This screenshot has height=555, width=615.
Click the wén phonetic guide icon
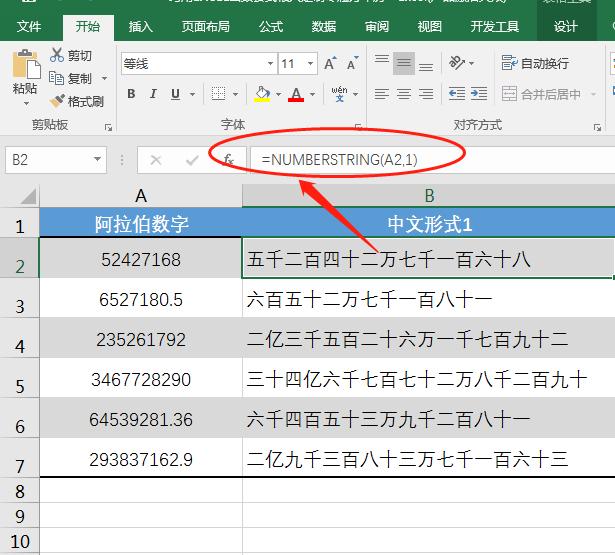[x=339, y=94]
